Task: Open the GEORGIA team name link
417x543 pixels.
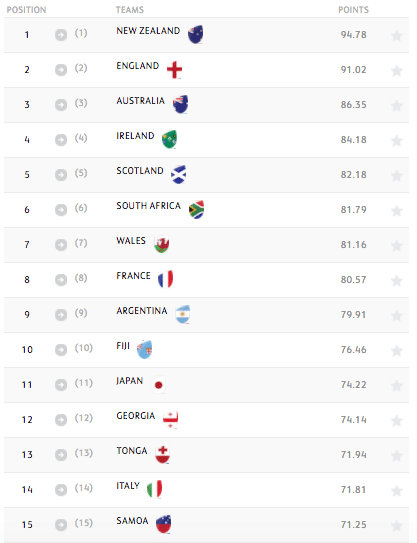Action: tap(135, 416)
